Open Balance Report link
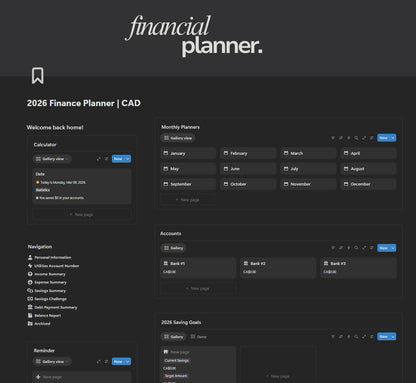416x383 pixels. (44, 315)
